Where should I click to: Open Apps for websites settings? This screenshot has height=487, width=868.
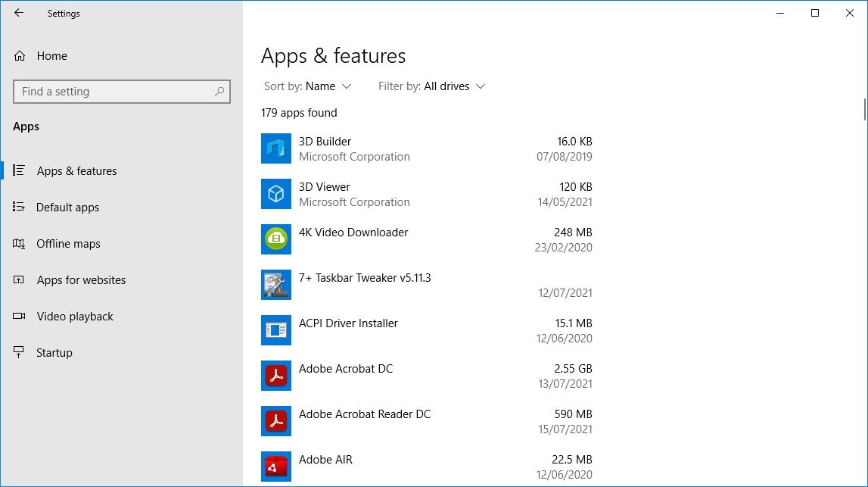[x=81, y=279]
